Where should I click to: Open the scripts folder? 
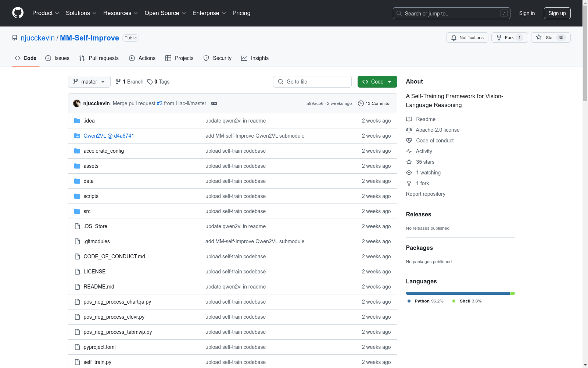tap(91, 196)
